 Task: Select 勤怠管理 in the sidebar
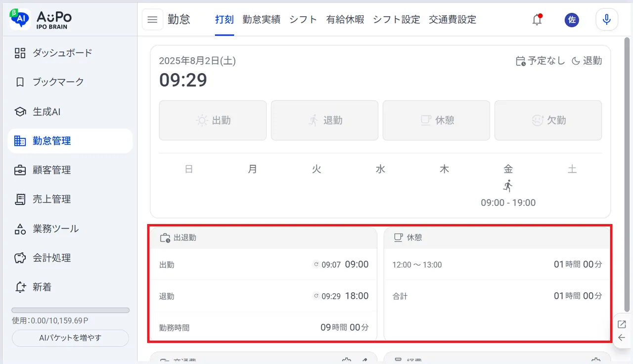70,141
